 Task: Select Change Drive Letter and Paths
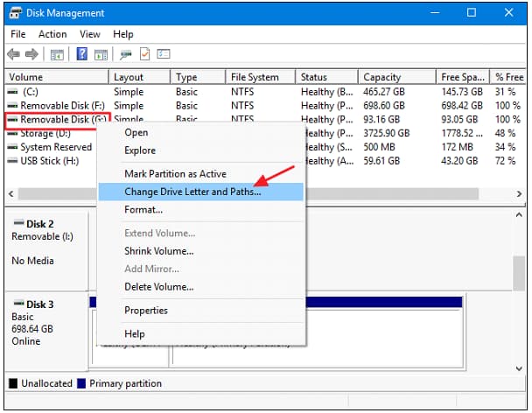pos(201,192)
